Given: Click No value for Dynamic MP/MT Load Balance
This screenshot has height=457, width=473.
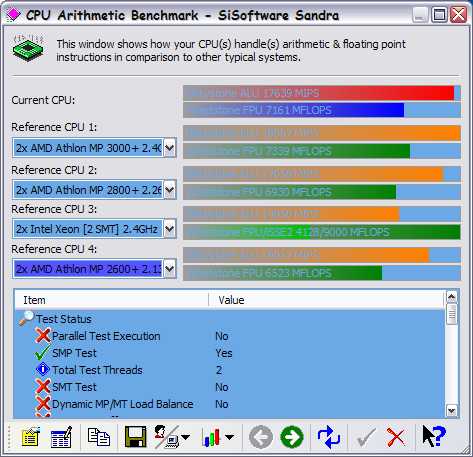Looking at the screenshot, I should pyautogui.click(x=222, y=404).
